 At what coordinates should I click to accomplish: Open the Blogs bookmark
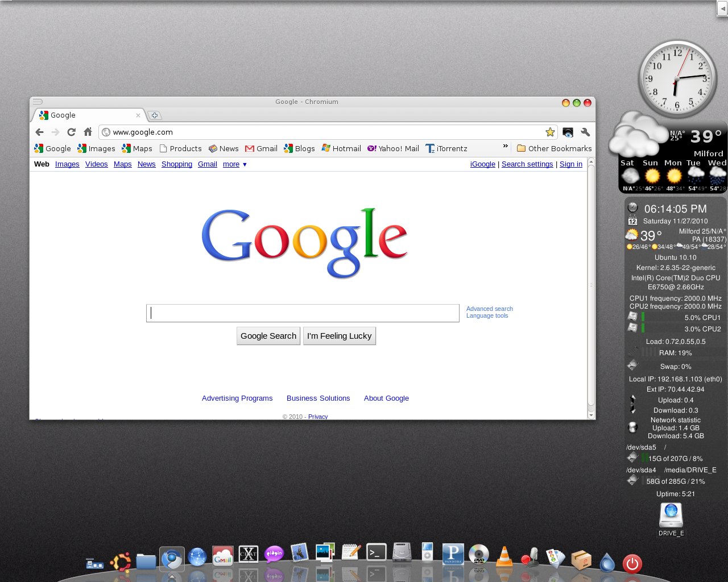coord(299,148)
